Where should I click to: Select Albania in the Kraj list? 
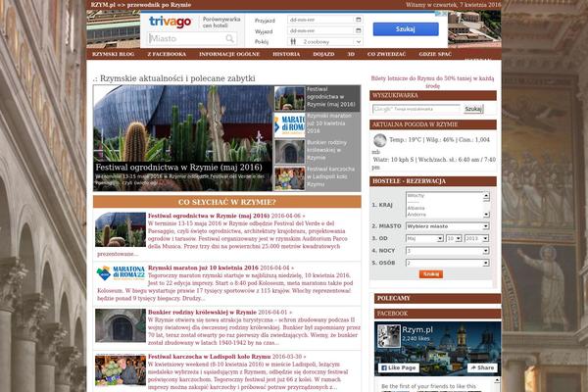(x=416, y=208)
